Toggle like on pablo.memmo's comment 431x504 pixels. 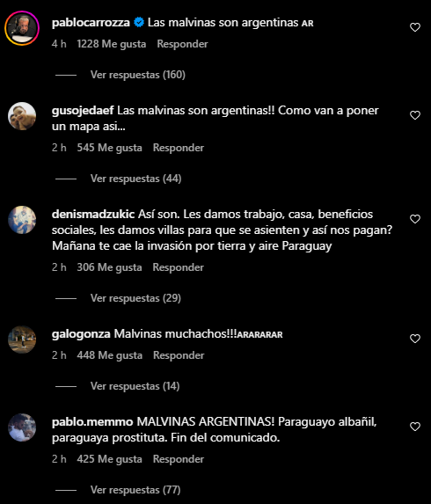(x=415, y=427)
